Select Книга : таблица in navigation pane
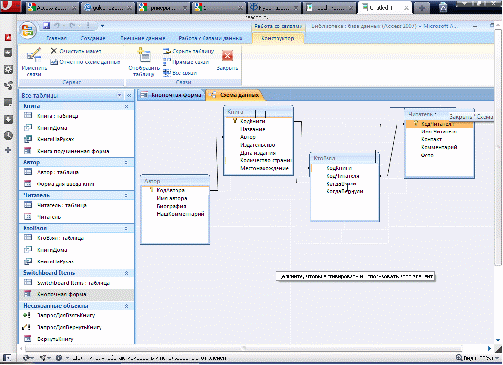Viewport: 503px width, 365px height. click(x=77, y=116)
